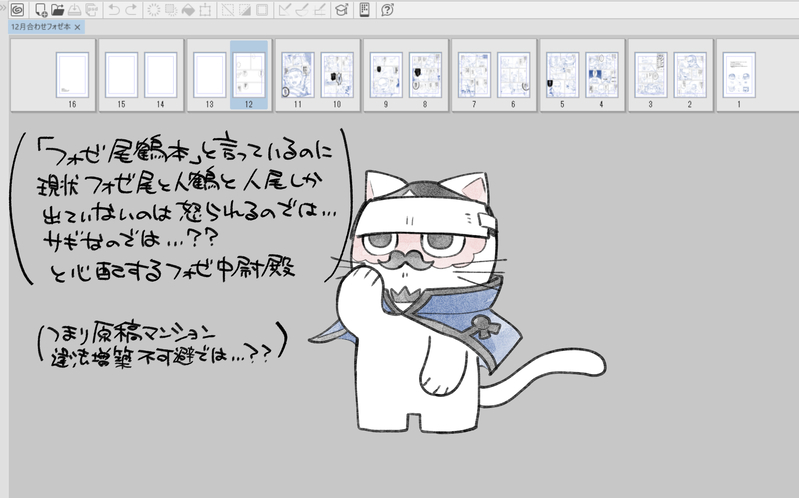Select page 12 thumbnail
Viewport: 799px width, 498px height.
click(x=249, y=75)
